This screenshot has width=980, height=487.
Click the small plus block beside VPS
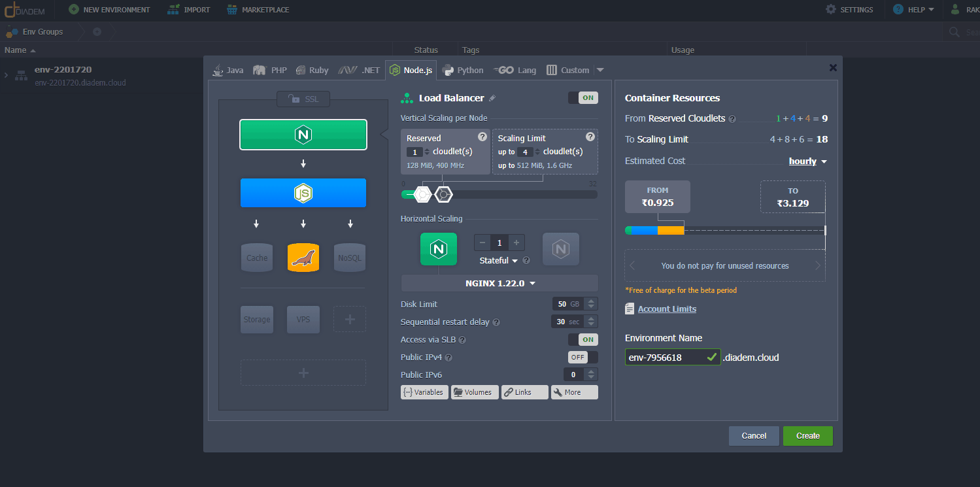click(x=350, y=320)
